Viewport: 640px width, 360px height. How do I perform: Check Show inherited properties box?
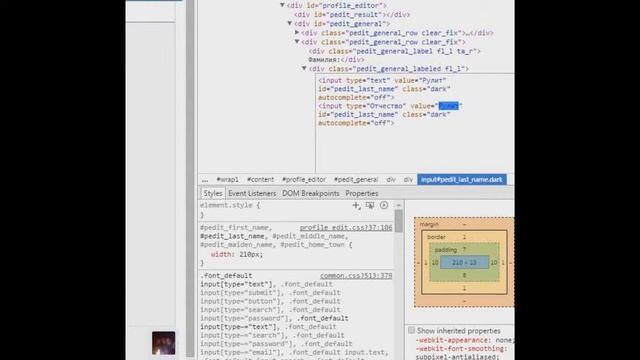(411, 330)
